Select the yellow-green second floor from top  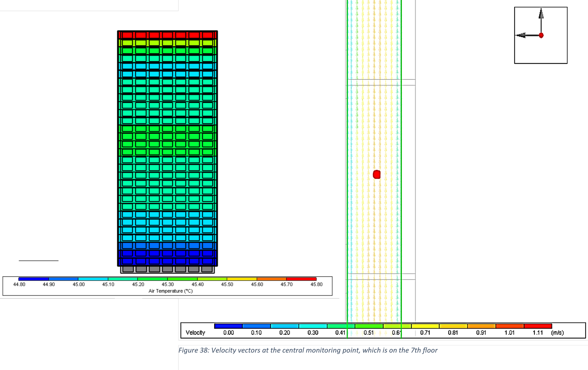pyautogui.click(x=167, y=43)
